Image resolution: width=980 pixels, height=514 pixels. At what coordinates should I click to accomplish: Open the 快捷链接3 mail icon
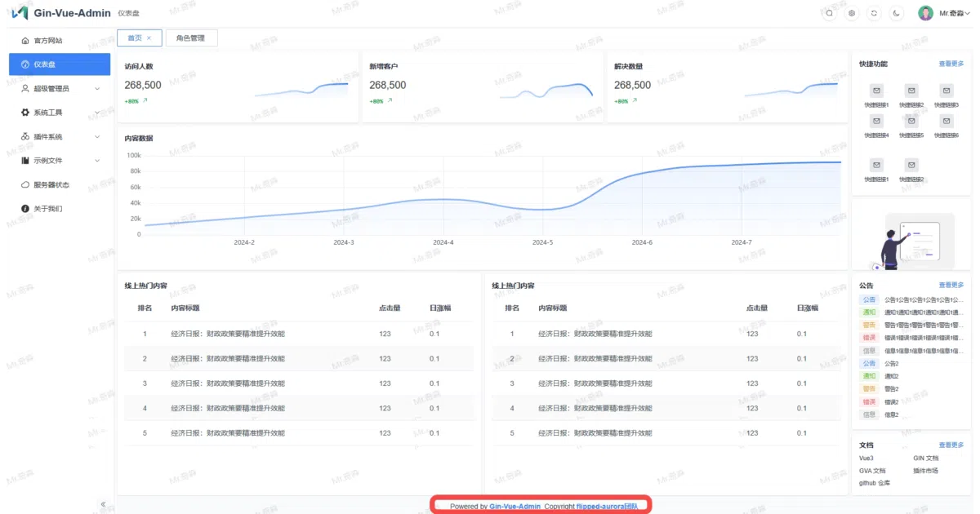tap(947, 91)
